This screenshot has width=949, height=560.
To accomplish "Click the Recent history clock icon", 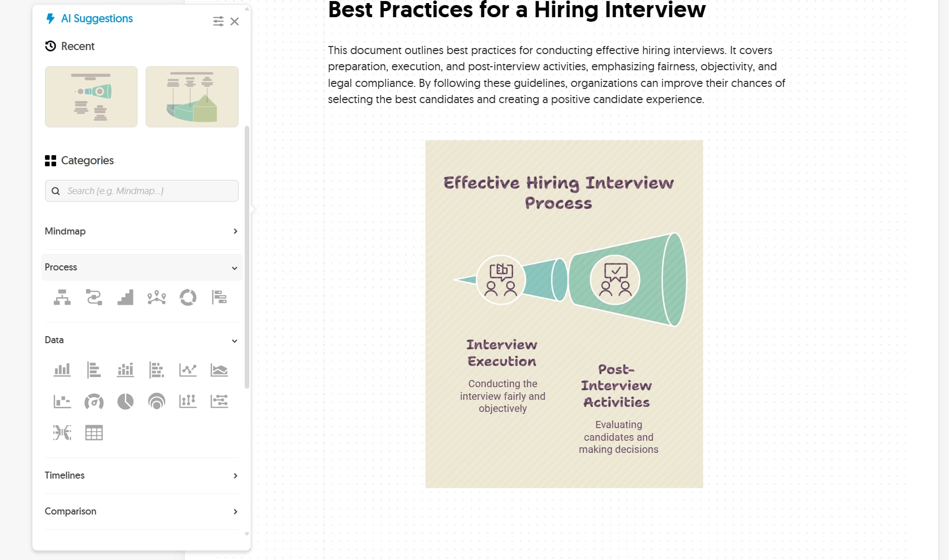I will tap(51, 46).
